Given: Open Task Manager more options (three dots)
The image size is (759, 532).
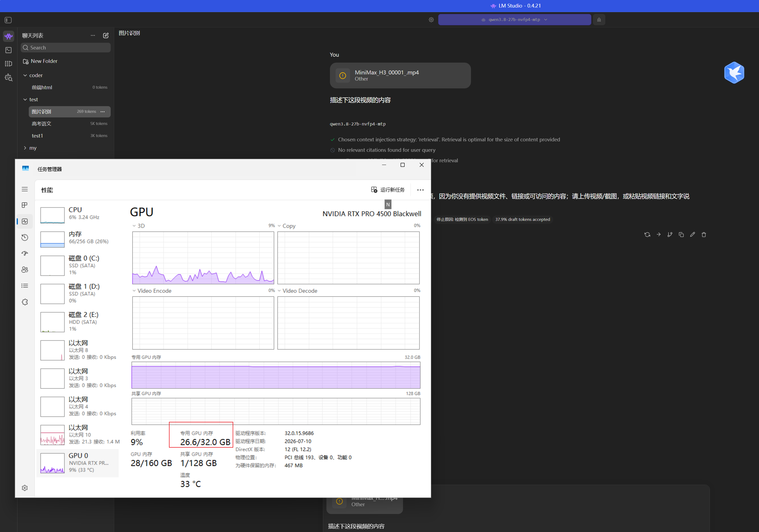Looking at the screenshot, I should coord(420,190).
